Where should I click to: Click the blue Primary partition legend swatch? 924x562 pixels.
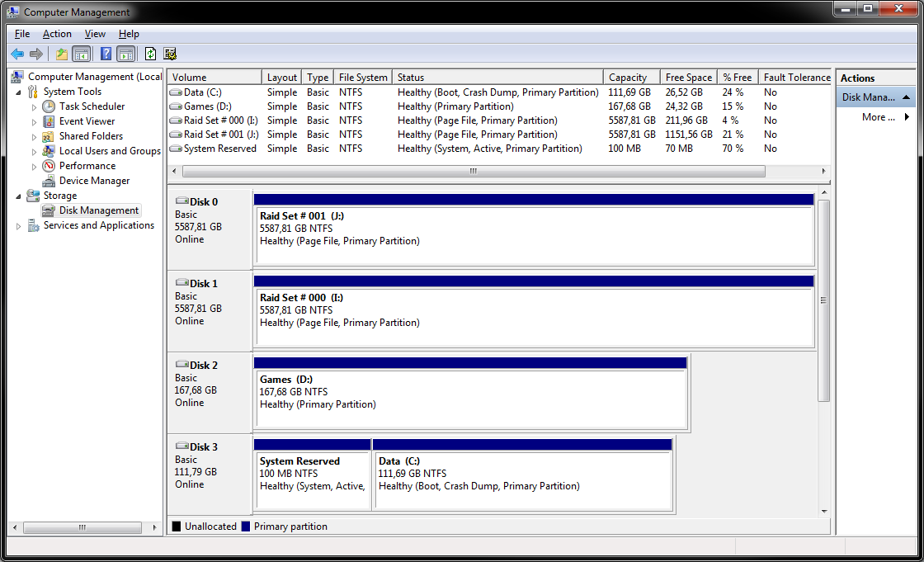coord(246,527)
